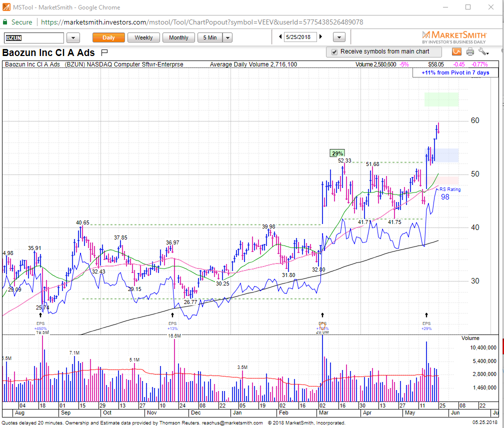
Task: Click the printer icon to print chart
Action: coord(470,51)
